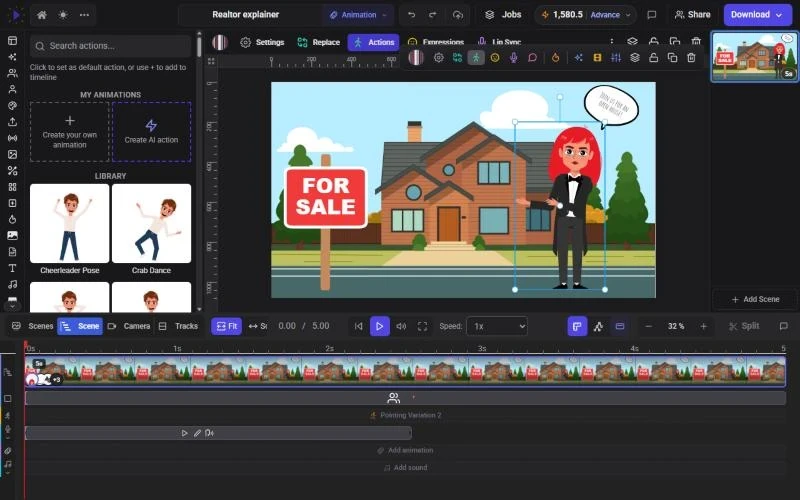Zoom in the timeline with plus
Screen dimensions: 800x500
(704, 326)
